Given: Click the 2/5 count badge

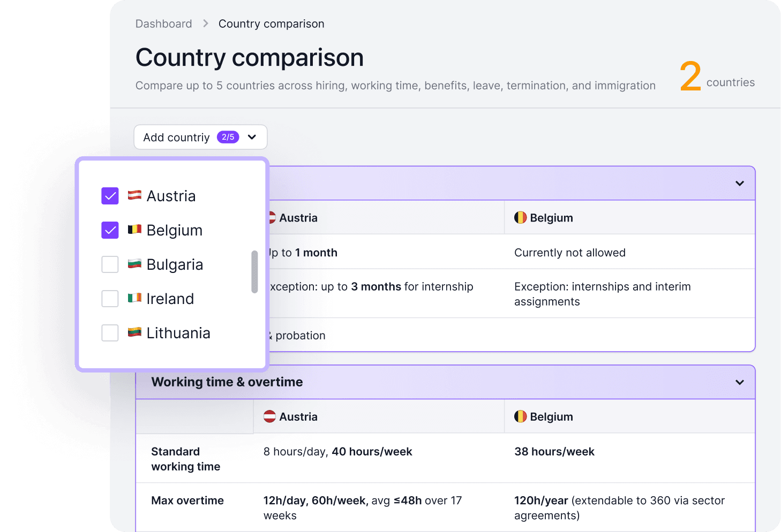Looking at the screenshot, I should tap(228, 137).
